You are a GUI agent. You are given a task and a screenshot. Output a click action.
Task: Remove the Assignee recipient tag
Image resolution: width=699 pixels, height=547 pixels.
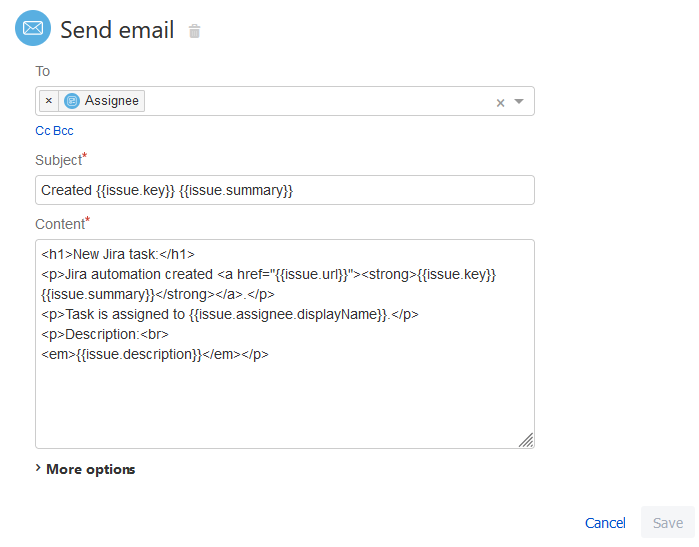point(49,101)
